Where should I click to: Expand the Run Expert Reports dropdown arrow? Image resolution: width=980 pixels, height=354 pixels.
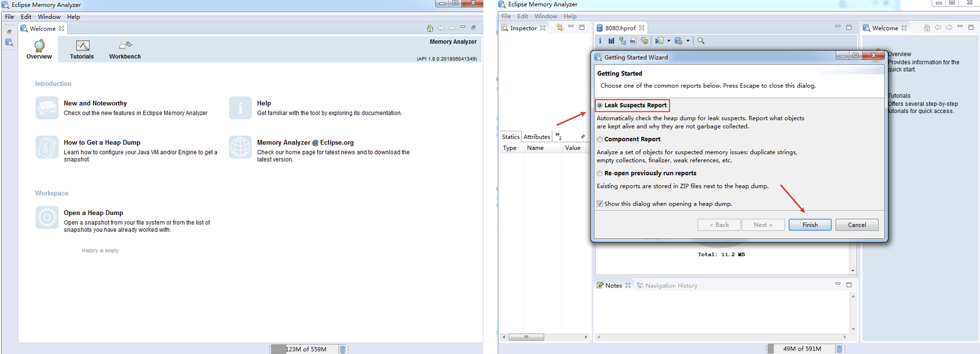coord(669,41)
